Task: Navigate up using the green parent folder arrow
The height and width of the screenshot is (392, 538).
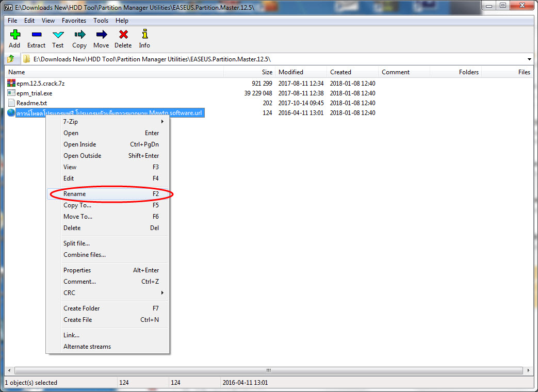Action: pos(10,59)
